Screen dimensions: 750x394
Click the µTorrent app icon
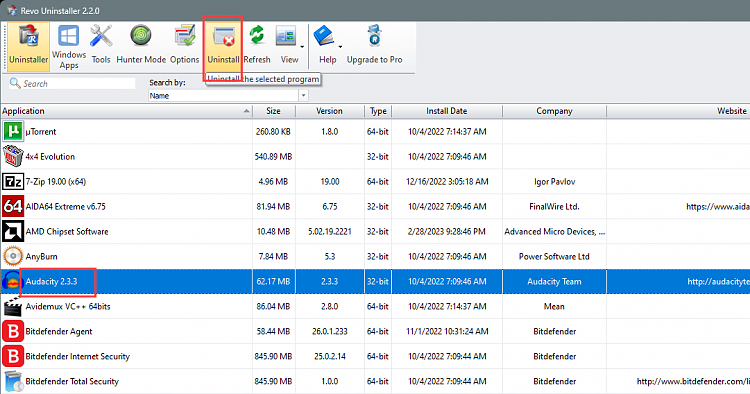pyautogui.click(x=13, y=131)
